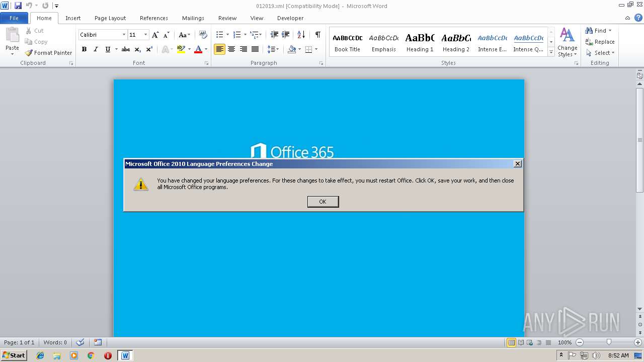Click the Zoom In plus button
The width and height of the screenshot is (644, 362).
click(638, 342)
